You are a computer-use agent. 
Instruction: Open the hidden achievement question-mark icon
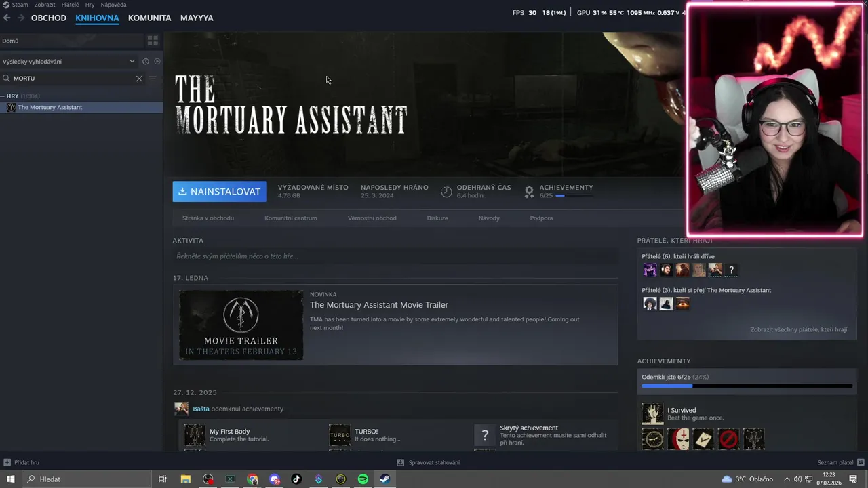485,435
